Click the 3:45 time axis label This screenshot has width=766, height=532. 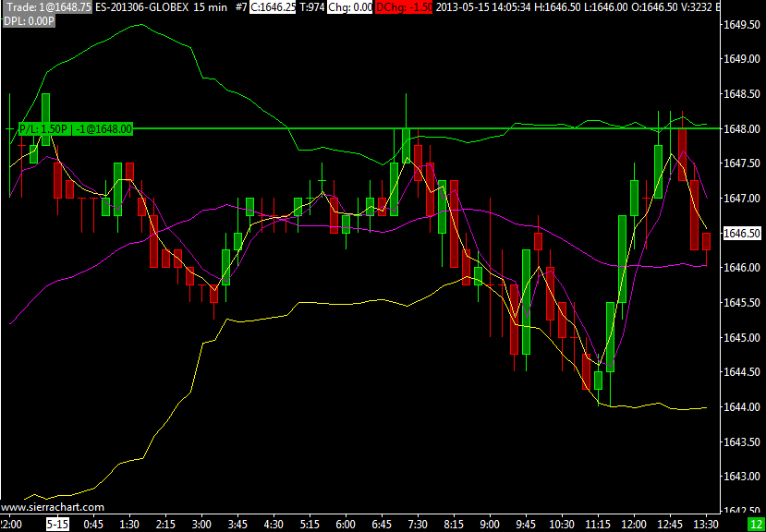click(x=237, y=524)
